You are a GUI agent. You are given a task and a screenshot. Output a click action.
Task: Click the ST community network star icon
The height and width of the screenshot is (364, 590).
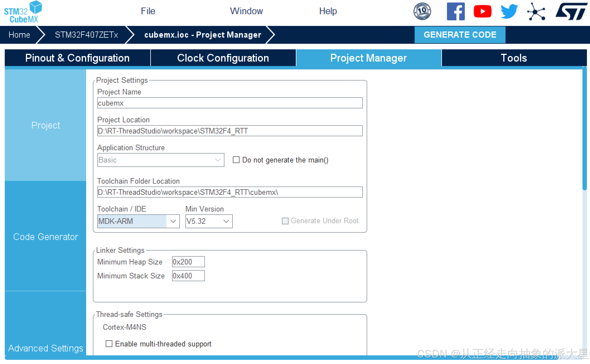536,11
